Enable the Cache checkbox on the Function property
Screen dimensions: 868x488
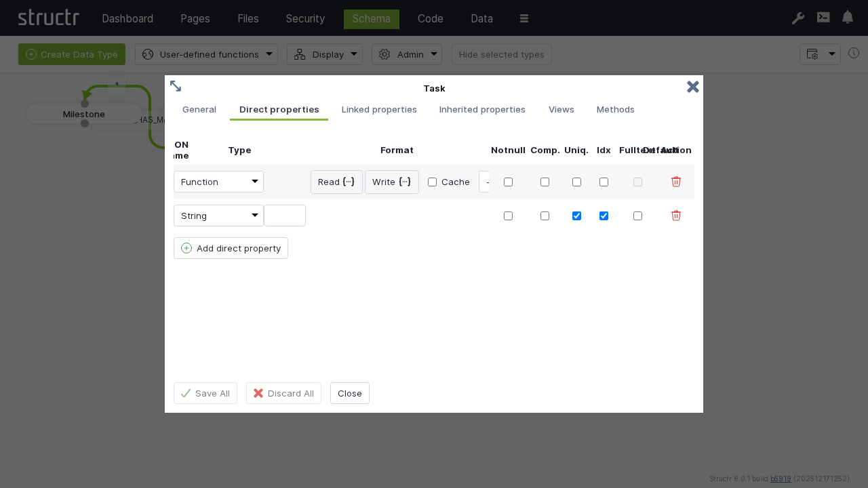(x=432, y=182)
